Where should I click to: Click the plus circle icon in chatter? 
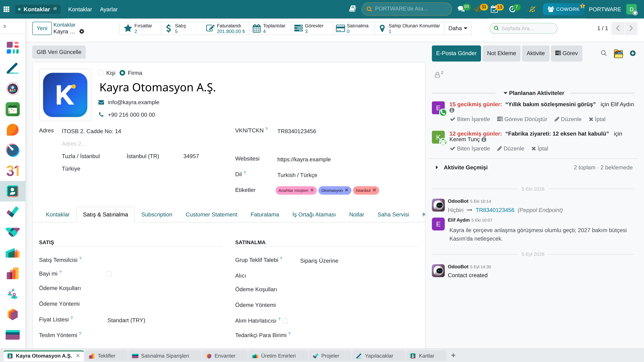(x=633, y=53)
